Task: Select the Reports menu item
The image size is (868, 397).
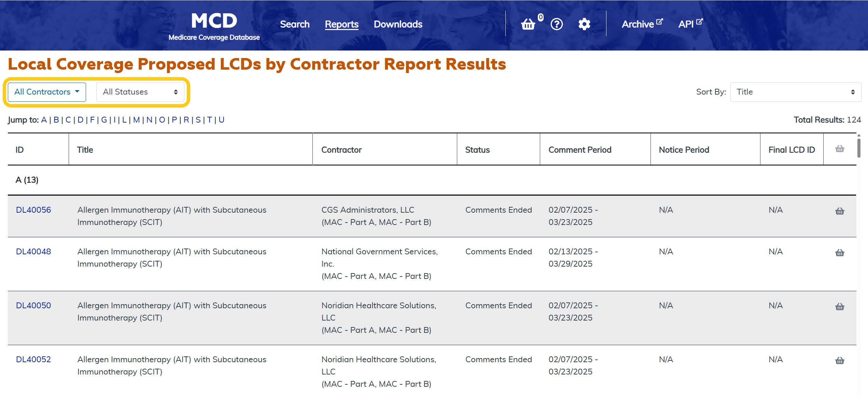Action: 341,24
